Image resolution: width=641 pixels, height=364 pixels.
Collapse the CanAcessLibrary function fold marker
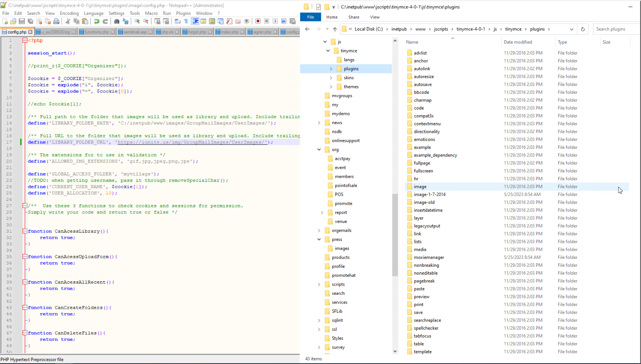tap(25, 231)
